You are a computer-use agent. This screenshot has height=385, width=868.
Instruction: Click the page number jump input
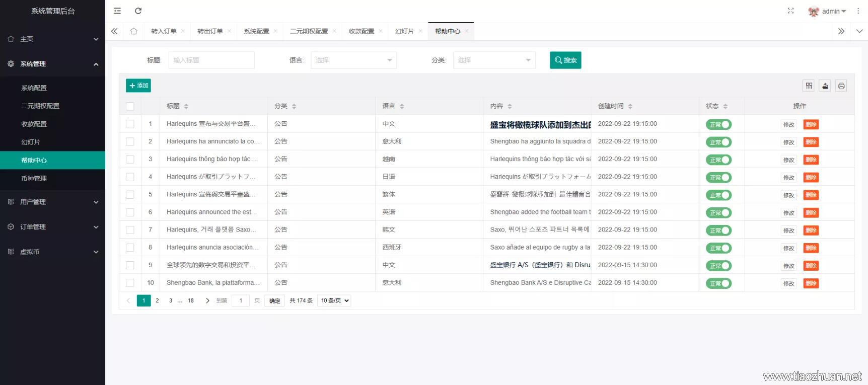pos(241,300)
